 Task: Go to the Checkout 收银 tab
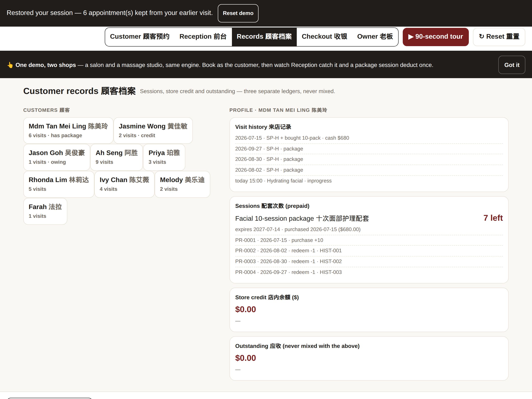pyautogui.click(x=324, y=37)
